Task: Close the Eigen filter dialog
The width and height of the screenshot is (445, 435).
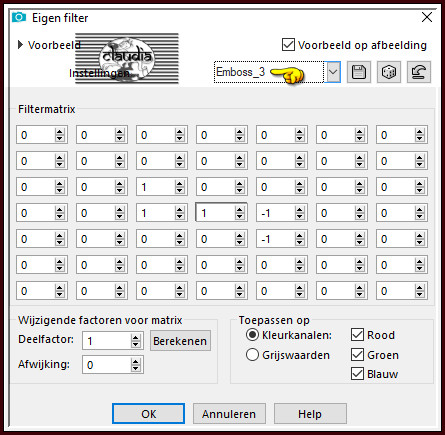Action: tap(427, 17)
